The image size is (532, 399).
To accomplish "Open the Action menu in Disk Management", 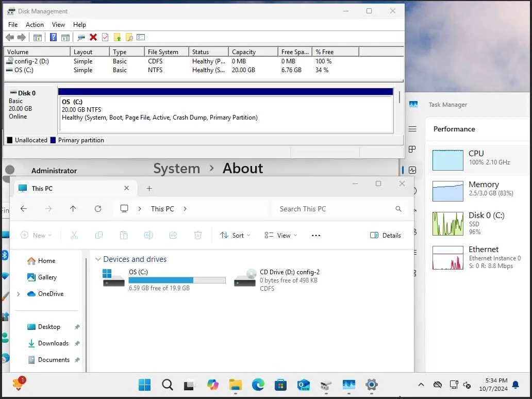I will pos(34,24).
